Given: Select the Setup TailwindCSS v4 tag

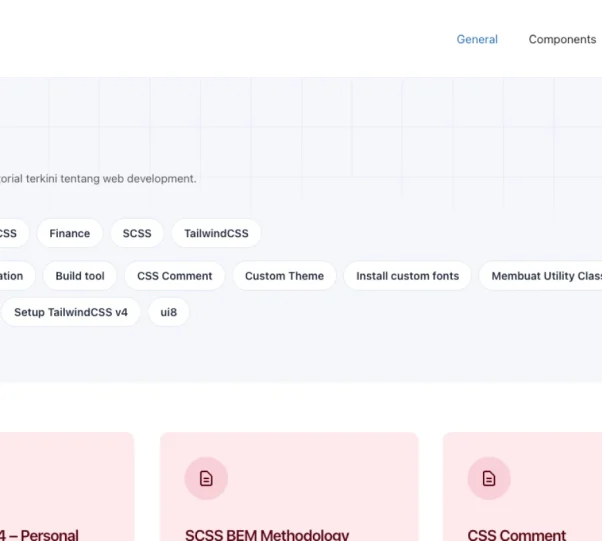Looking at the screenshot, I should 71,312.
